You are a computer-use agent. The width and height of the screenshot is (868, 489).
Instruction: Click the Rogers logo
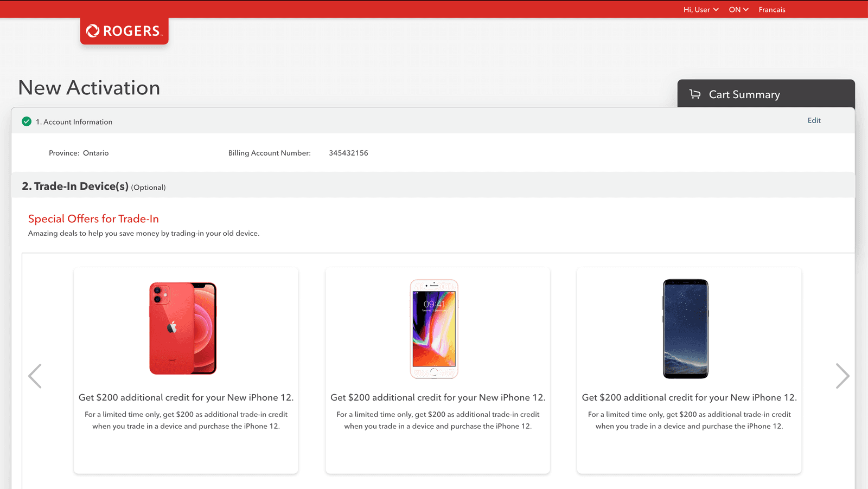[124, 31]
